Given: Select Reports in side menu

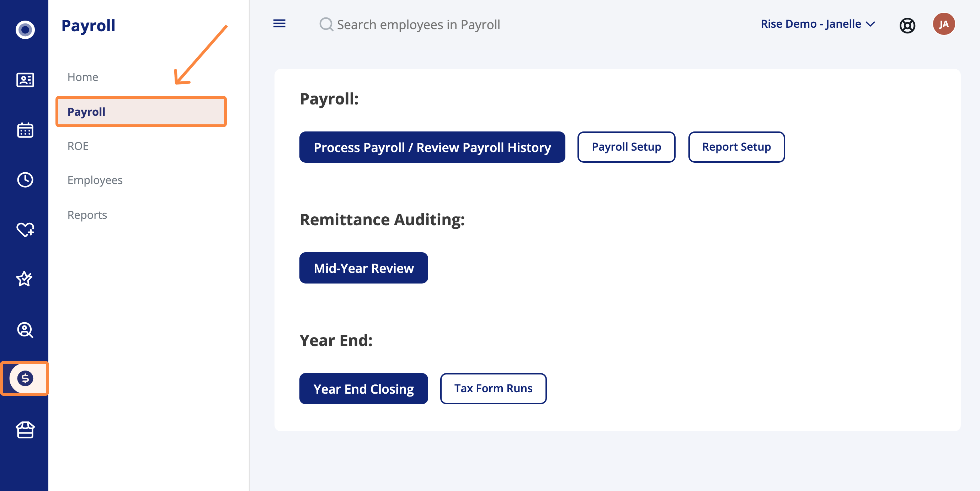Looking at the screenshot, I should point(87,215).
